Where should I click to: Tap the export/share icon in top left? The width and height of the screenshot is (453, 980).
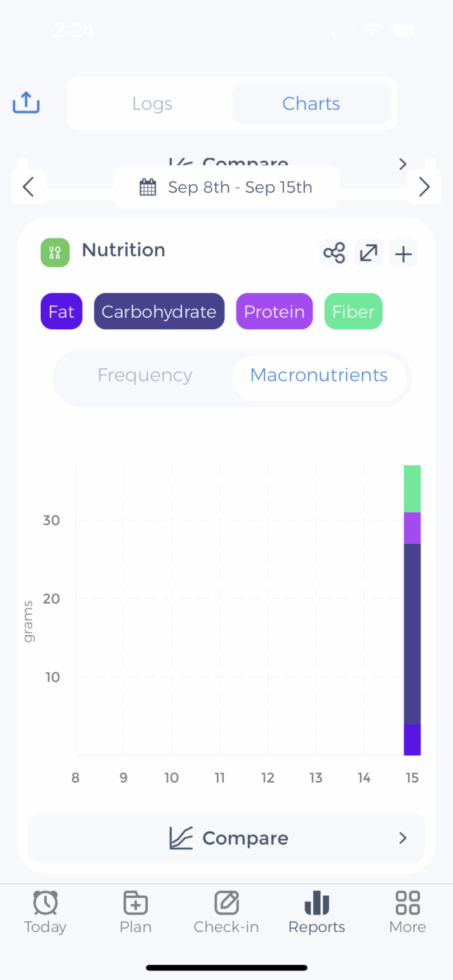tap(26, 103)
